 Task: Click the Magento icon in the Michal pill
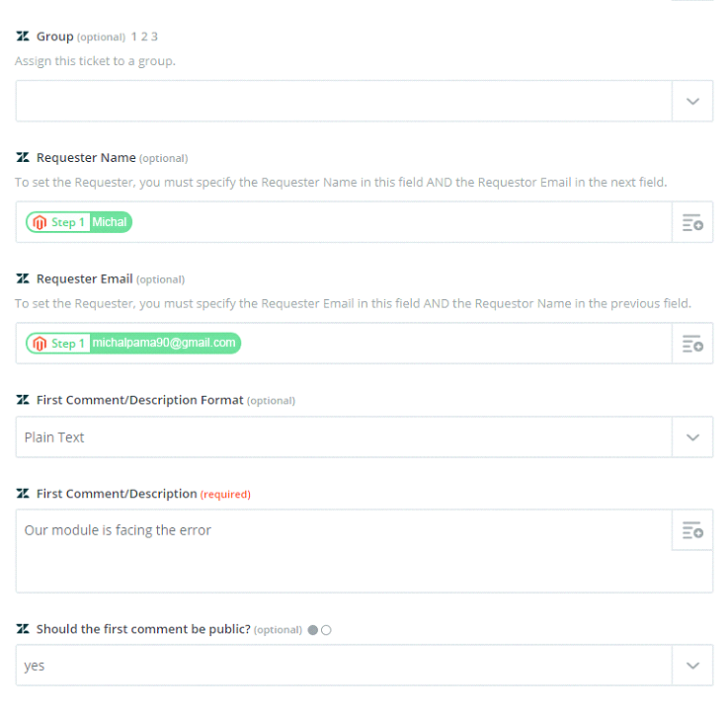click(x=40, y=222)
